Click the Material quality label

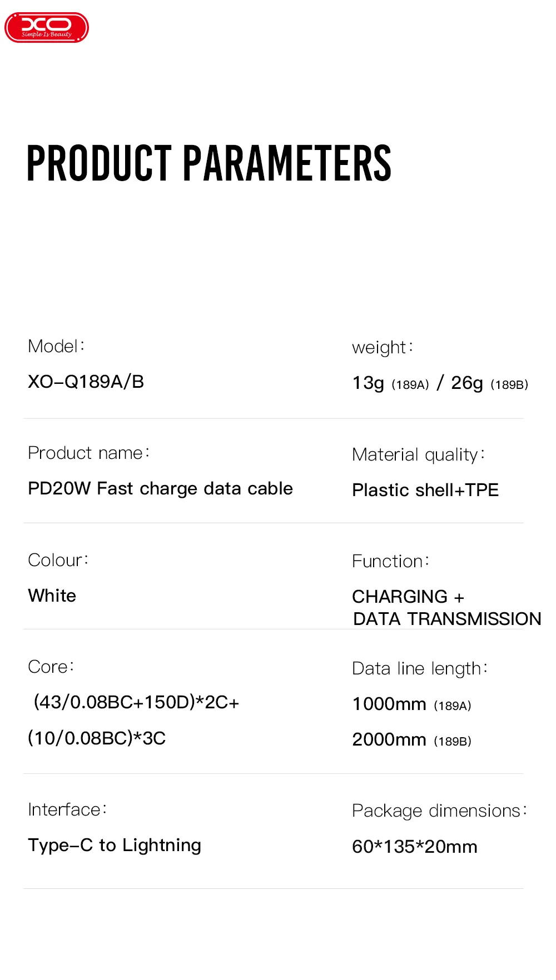pyautogui.click(x=419, y=454)
